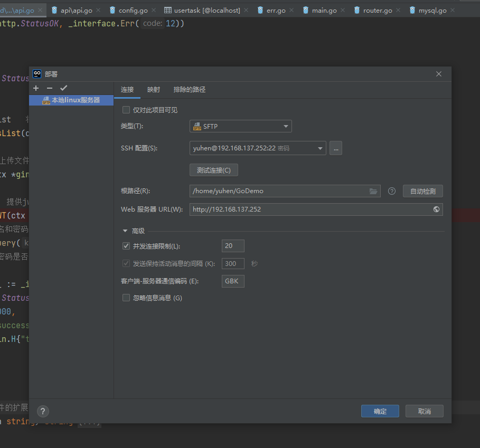Screen dimensions: 480x448
Task: Mark server as default with checkmark icon
Action: 64,88
